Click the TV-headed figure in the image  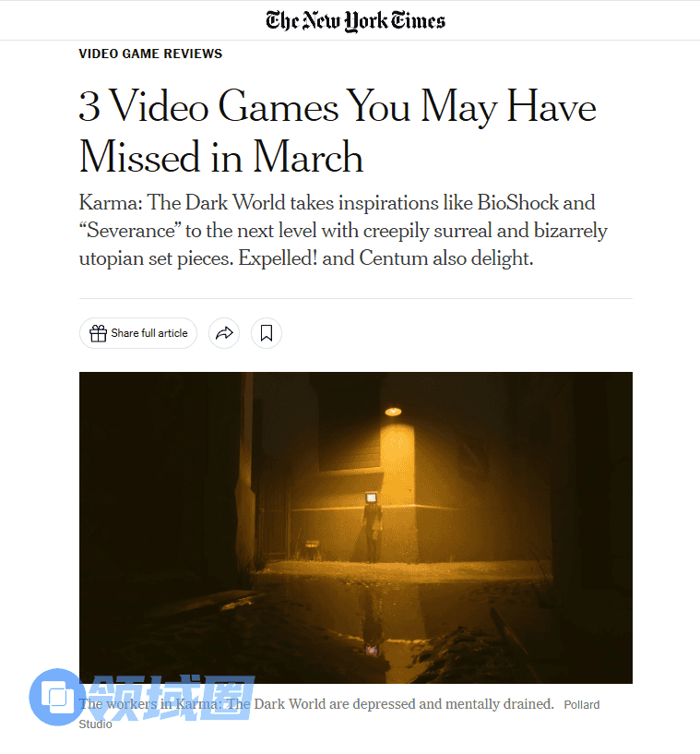point(372,527)
